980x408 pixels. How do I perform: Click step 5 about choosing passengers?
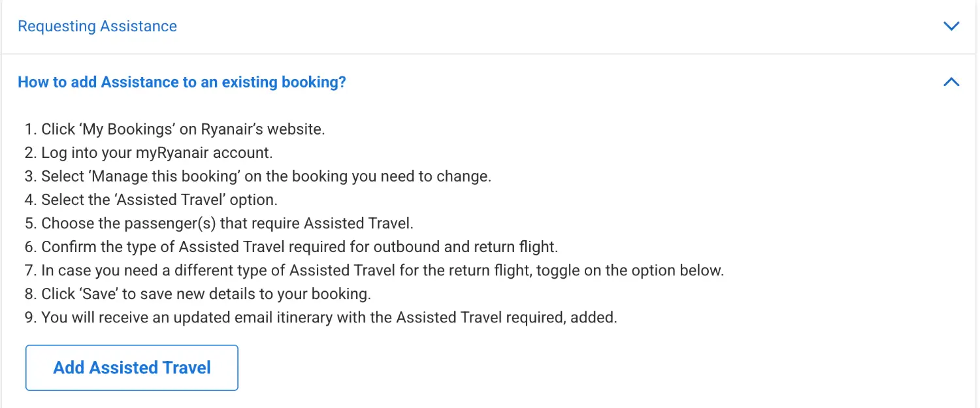click(x=227, y=223)
